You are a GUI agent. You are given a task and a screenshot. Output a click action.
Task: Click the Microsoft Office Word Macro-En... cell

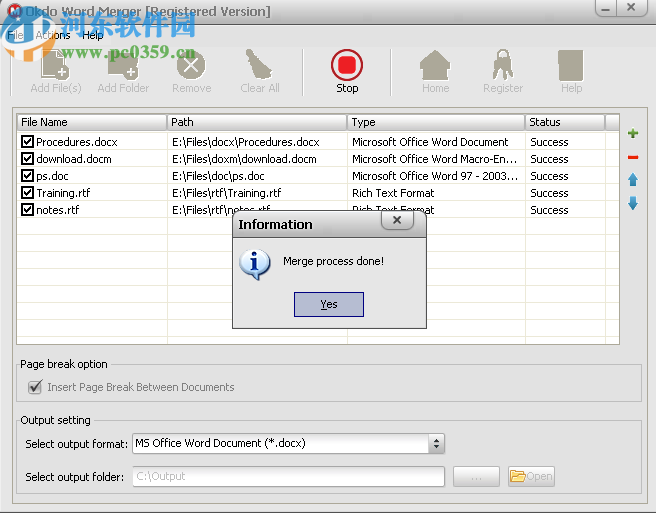pos(434,159)
